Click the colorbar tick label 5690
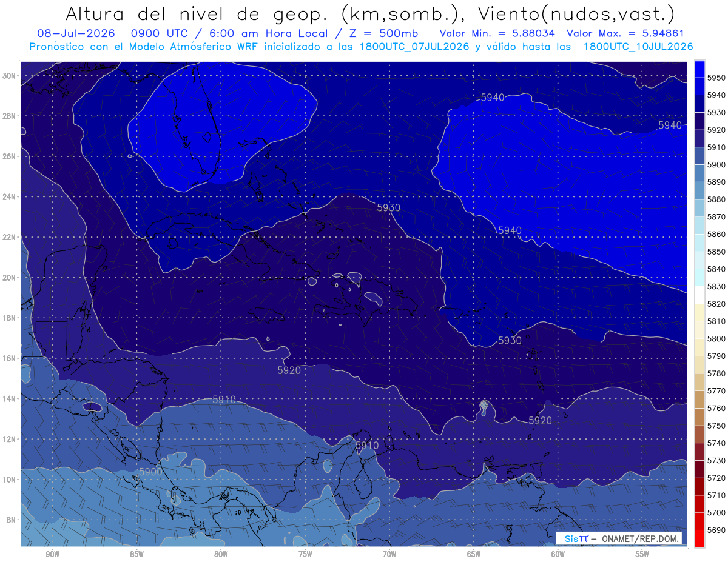Viewport: 728px width, 562px height. click(x=716, y=530)
